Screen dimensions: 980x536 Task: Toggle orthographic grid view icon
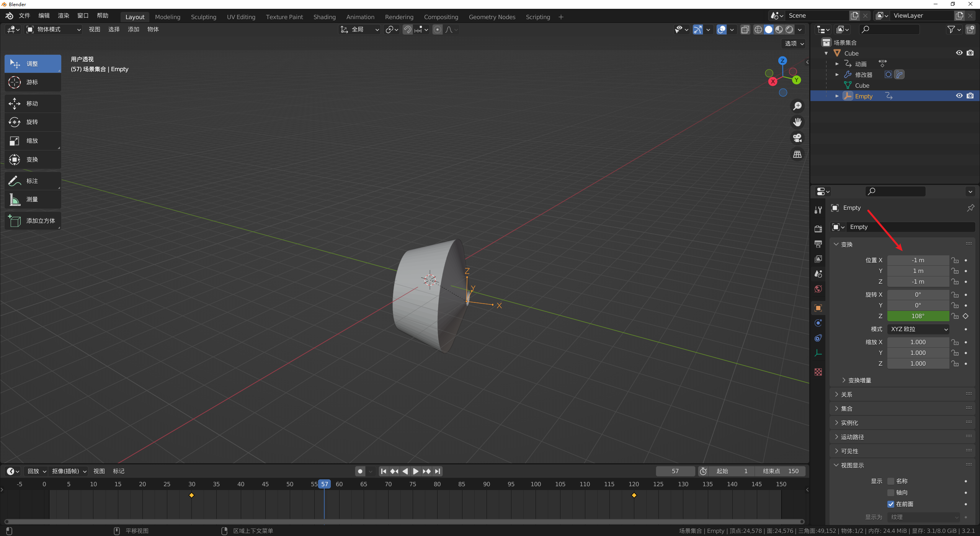797,154
